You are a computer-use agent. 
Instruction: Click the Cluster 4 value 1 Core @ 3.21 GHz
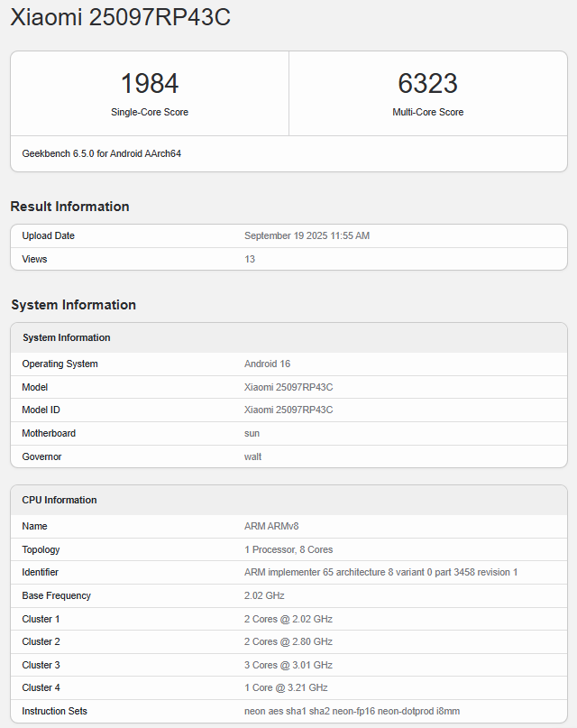(286, 687)
